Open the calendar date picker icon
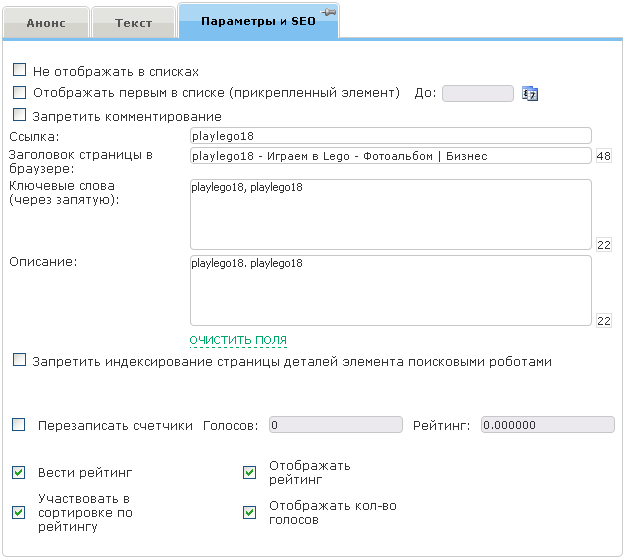 click(x=531, y=94)
